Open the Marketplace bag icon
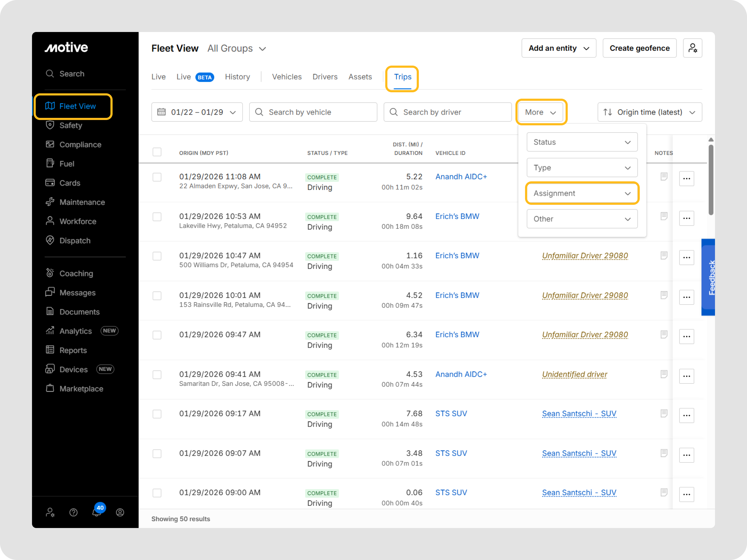Screen dimensions: 747x560 pos(50,388)
